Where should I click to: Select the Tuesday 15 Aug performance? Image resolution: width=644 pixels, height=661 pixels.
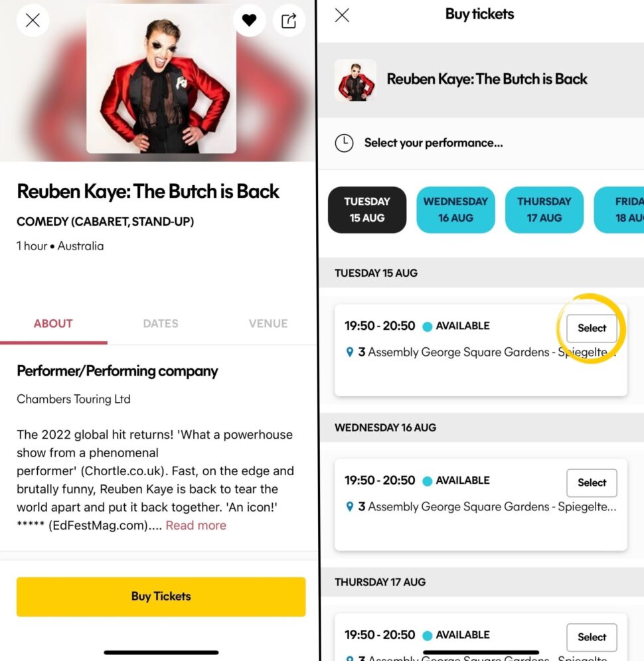point(592,329)
